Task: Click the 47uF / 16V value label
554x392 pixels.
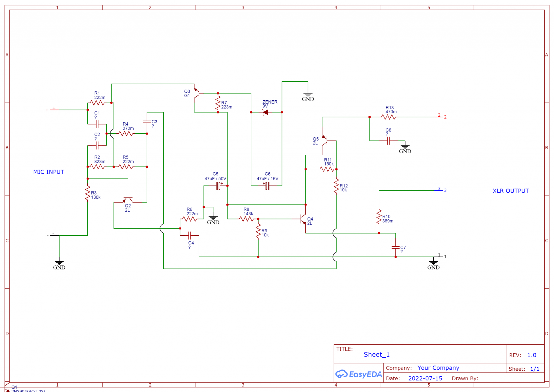Action: (268, 179)
